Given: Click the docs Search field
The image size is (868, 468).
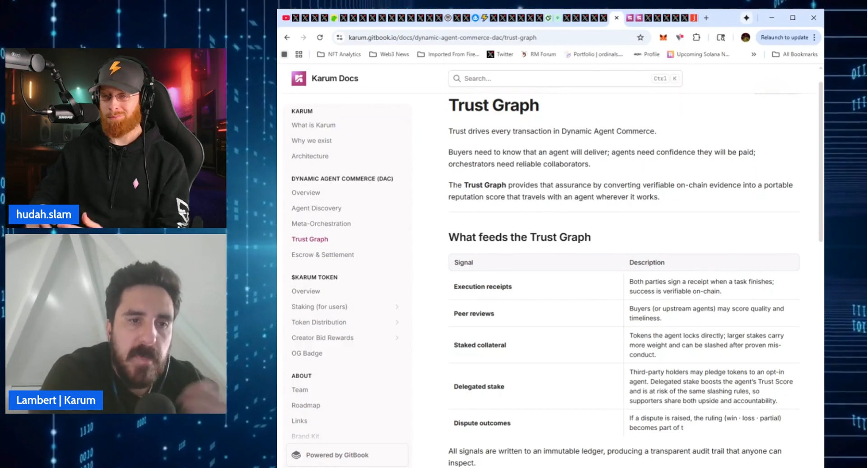Looking at the screenshot, I should [x=555, y=79].
